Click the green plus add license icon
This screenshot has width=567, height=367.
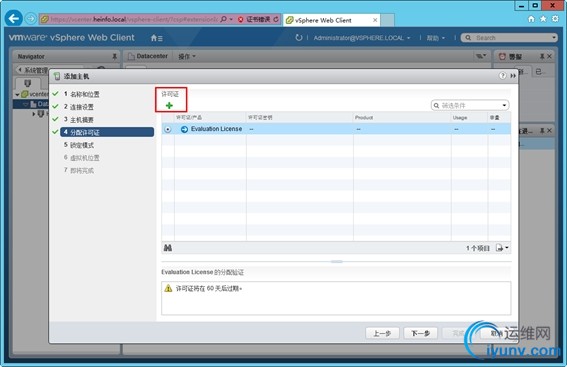169,106
